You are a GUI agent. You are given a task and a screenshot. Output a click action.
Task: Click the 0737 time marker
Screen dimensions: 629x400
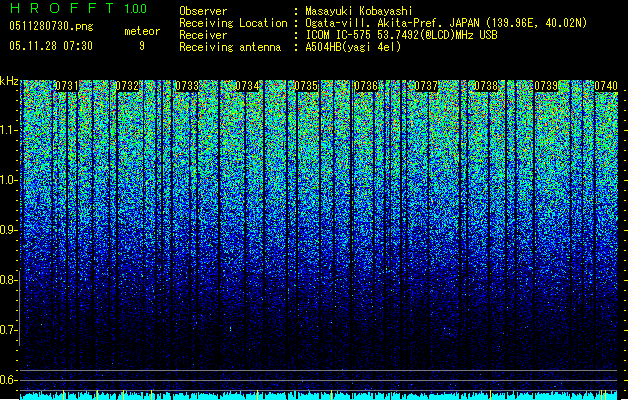point(426,86)
